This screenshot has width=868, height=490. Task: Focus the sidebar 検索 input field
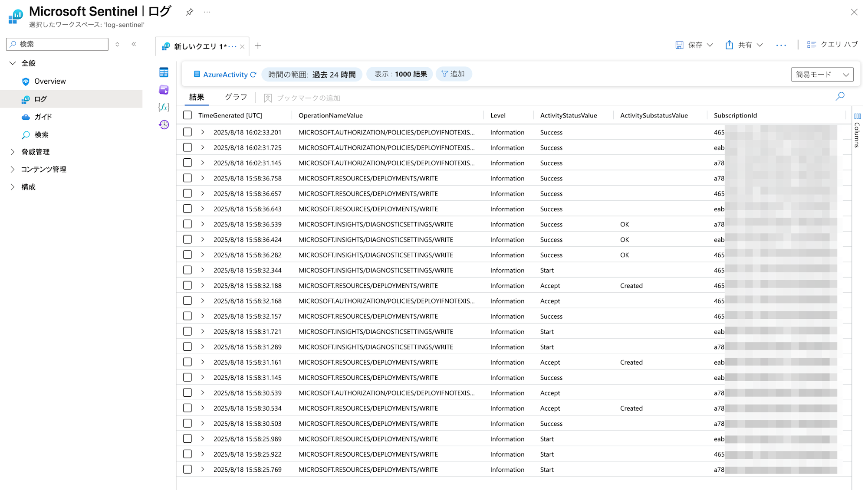57,44
